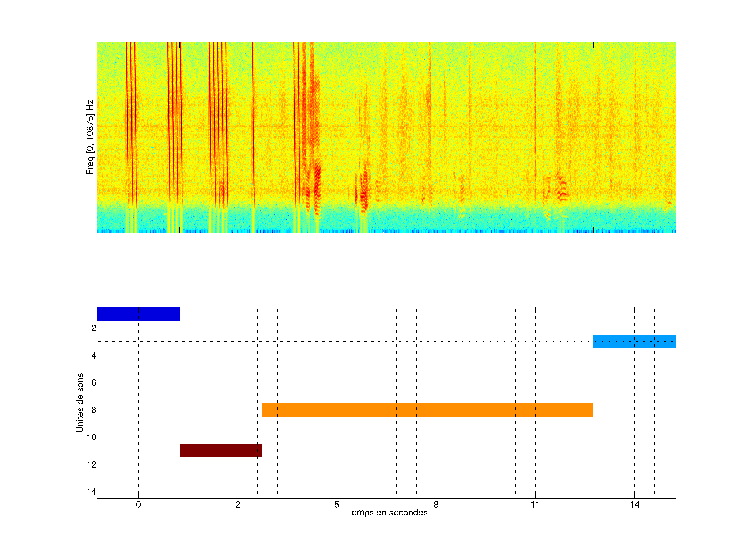
Task: Click the orange bar at unit 8
Action: tap(427, 409)
